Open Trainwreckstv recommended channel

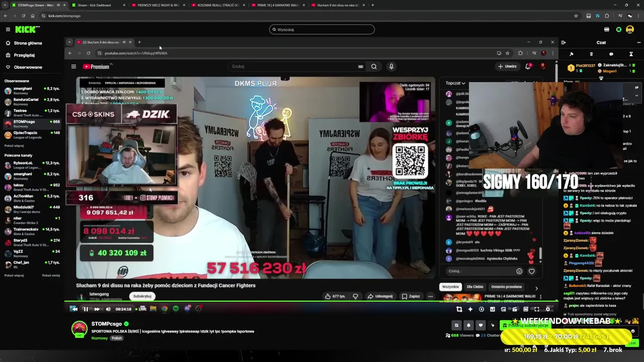coord(31,231)
